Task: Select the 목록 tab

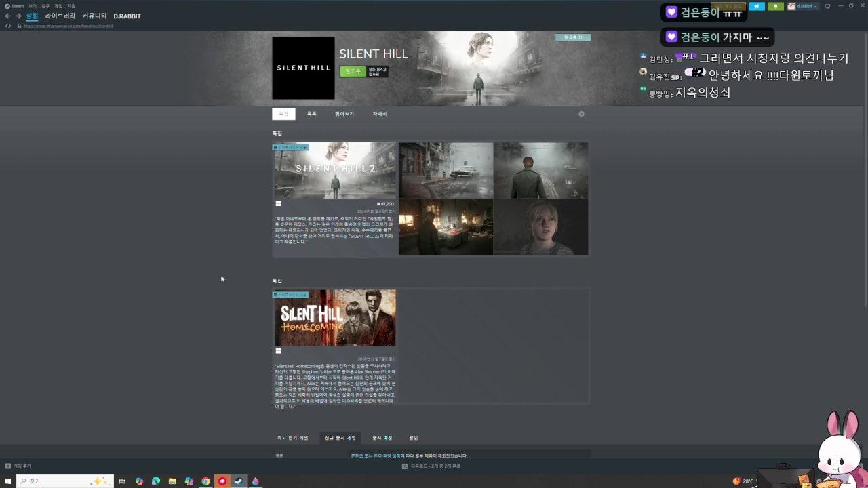Action: (x=311, y=114)
